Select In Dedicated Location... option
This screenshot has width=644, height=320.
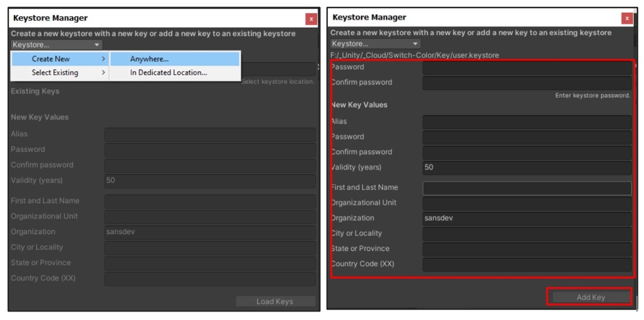(168, 73)
